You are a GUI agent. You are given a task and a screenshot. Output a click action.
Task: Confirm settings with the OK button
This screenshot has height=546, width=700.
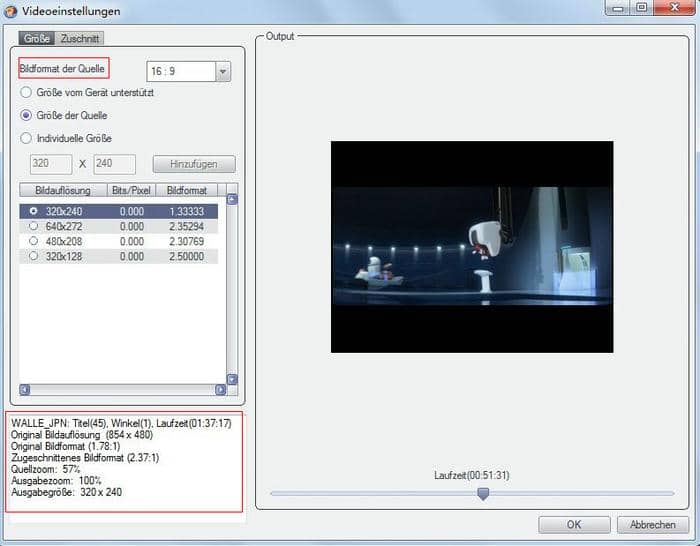(x=574, y=525)
